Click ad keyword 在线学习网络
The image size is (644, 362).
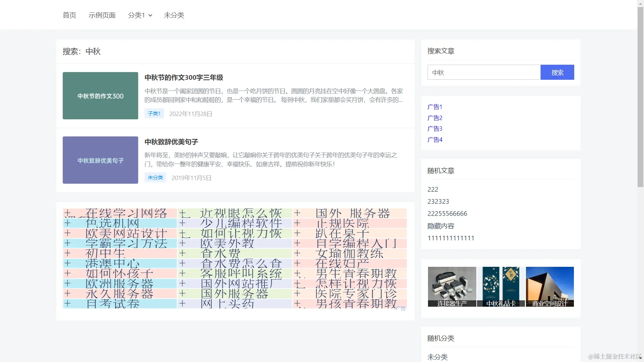click(120, 213)
